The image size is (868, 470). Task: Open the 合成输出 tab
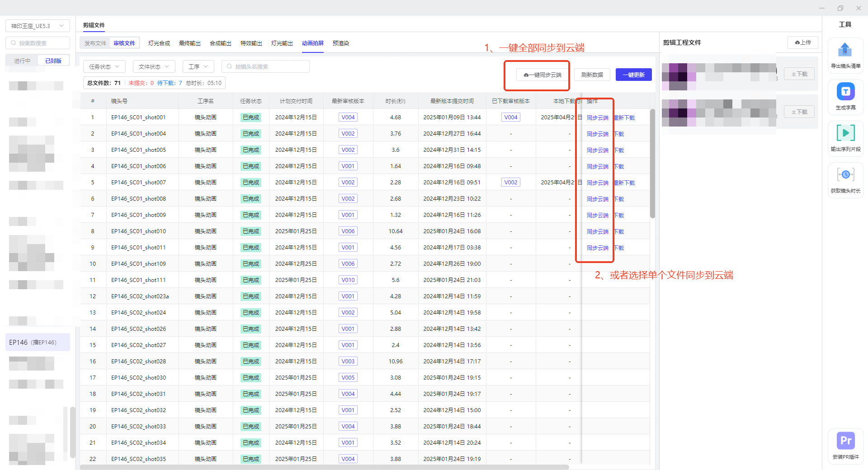(x=221, y=43)
